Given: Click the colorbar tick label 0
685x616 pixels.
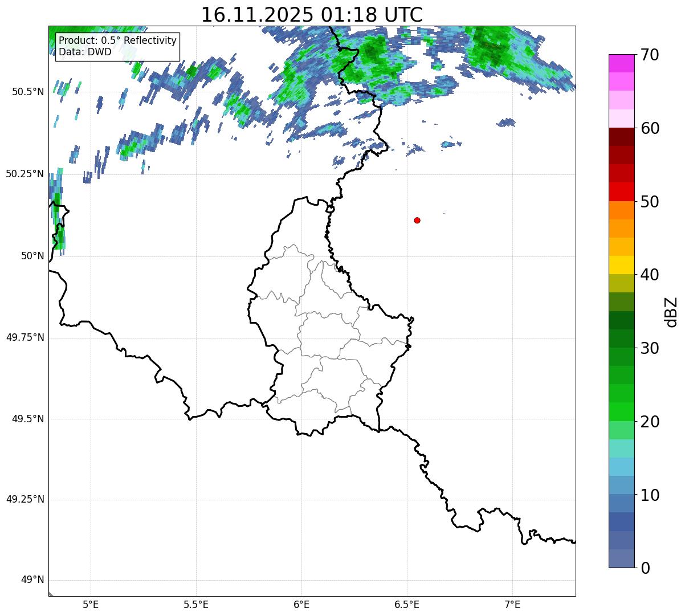Looking at the screenshot, I should (645, 568).
